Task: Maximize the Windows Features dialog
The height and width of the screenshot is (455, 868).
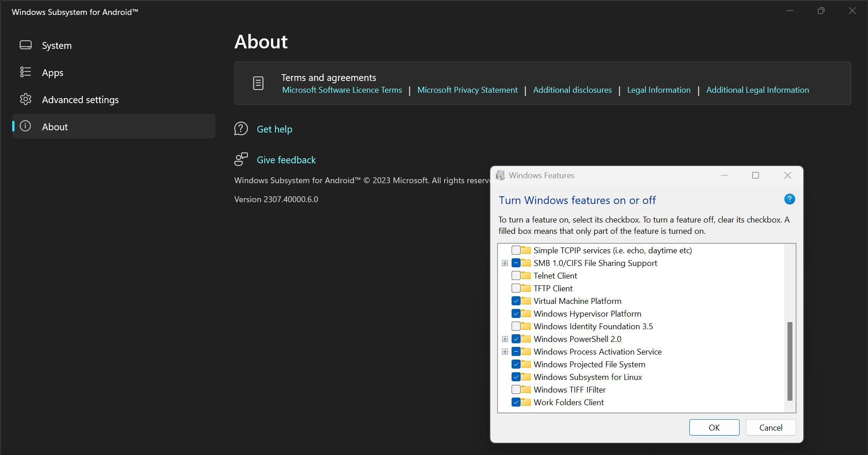Action: 755,175
